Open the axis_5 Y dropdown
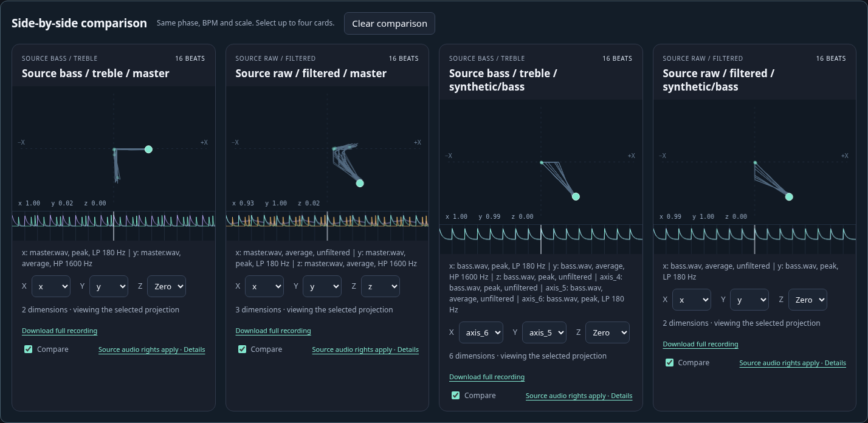 (x=544, y=332)
